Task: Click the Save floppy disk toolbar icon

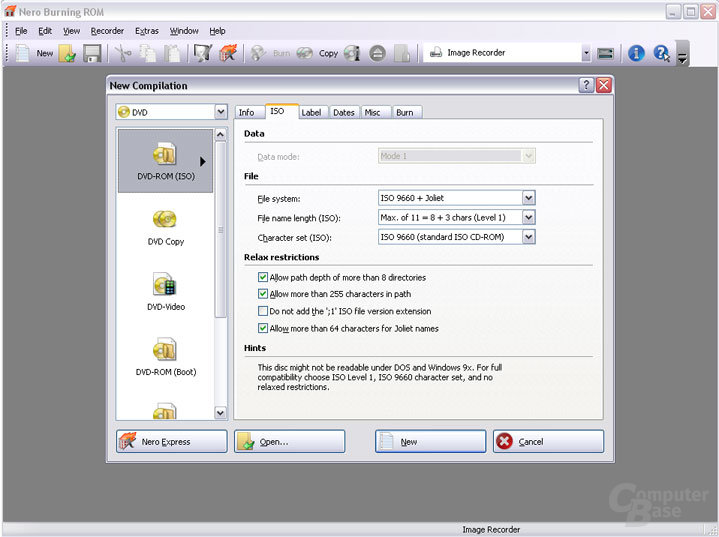Action: 92,54
